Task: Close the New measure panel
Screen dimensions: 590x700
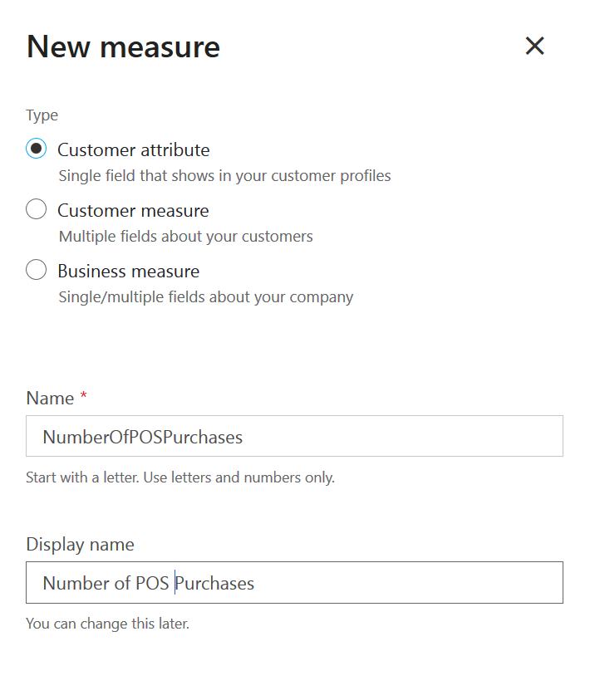Action: pyautogui.click(x=534, y=47)
